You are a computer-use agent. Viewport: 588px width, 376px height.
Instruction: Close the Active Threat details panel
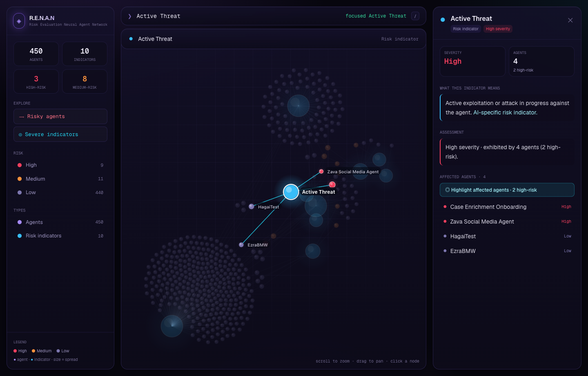570,20
